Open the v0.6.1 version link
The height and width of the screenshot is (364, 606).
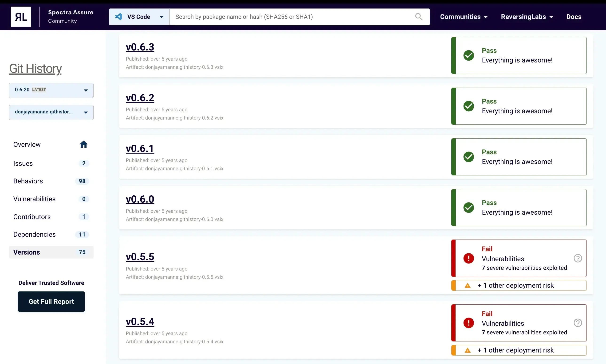140,148
